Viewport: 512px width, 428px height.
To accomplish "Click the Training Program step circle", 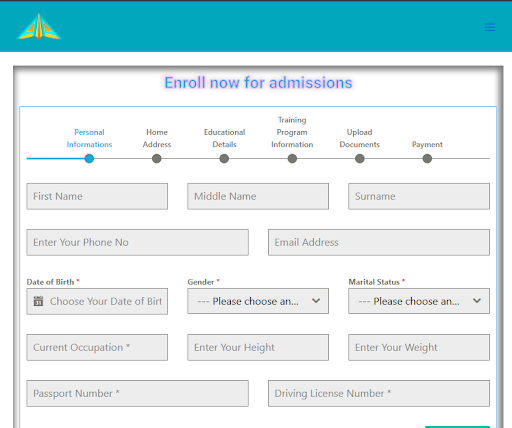I will click(292, 158).
